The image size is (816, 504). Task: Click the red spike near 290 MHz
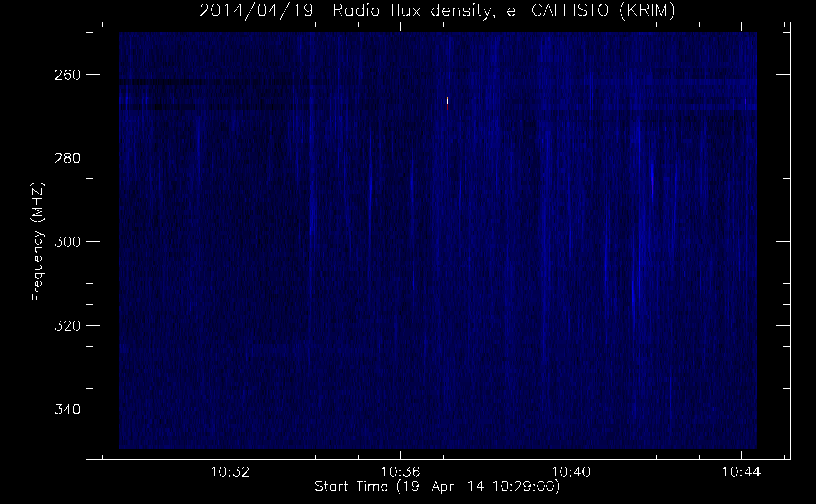point(458,200)
